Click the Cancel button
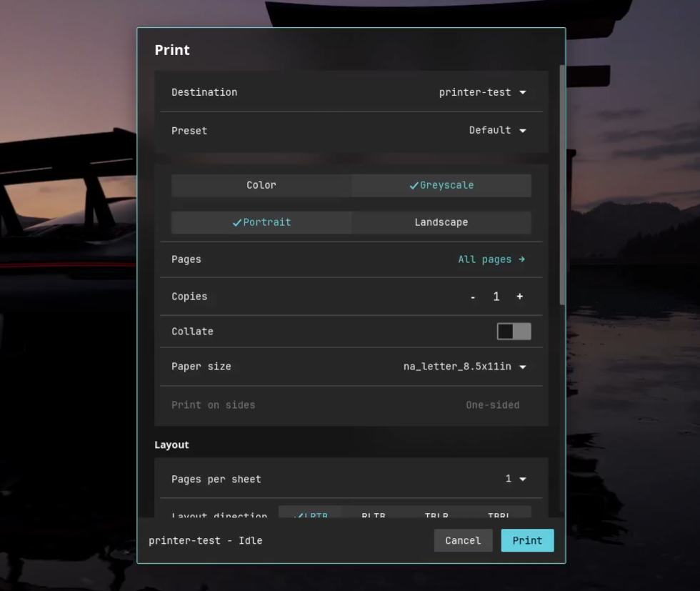Viewport: 700px width, 591px height. point(463,540)
